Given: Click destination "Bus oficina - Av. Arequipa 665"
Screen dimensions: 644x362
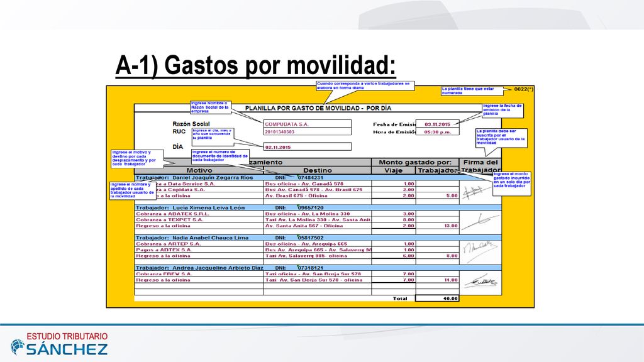Looking at the screenshot, I should (x=306, y=244).
